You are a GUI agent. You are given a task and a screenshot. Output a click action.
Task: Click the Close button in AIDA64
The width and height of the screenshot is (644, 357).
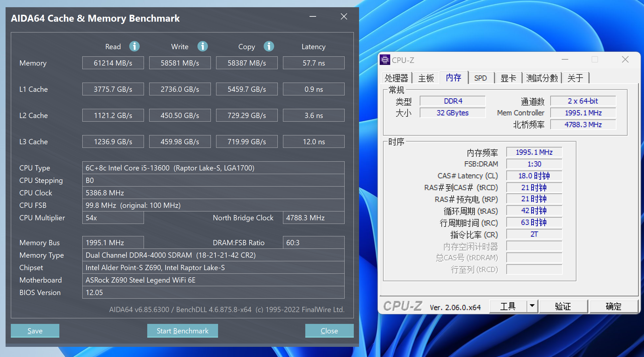point(329,330)
